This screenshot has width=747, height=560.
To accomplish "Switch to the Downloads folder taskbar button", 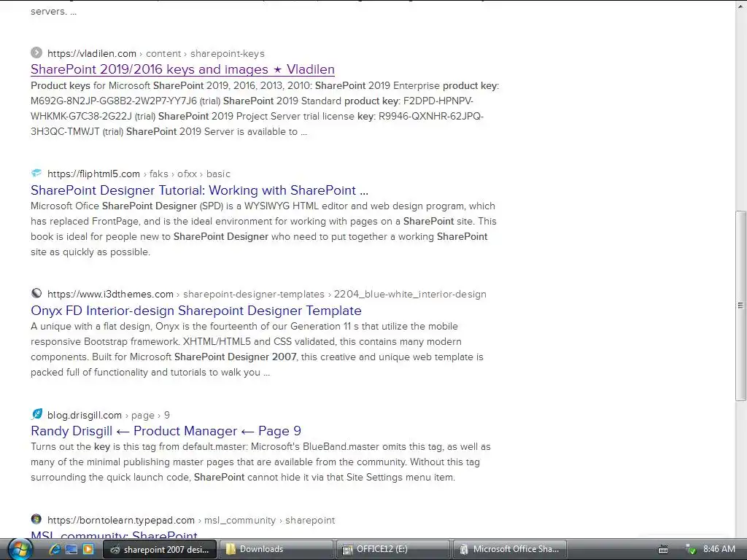I will point(276,550).
